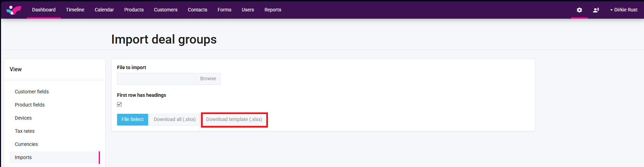
Task: Open the Users page
Action: (248, 10)
